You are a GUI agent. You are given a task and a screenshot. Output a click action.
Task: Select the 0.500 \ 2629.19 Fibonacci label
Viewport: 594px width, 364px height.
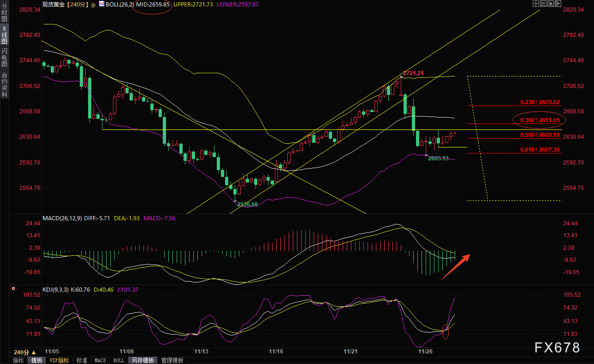pos(540,135)
